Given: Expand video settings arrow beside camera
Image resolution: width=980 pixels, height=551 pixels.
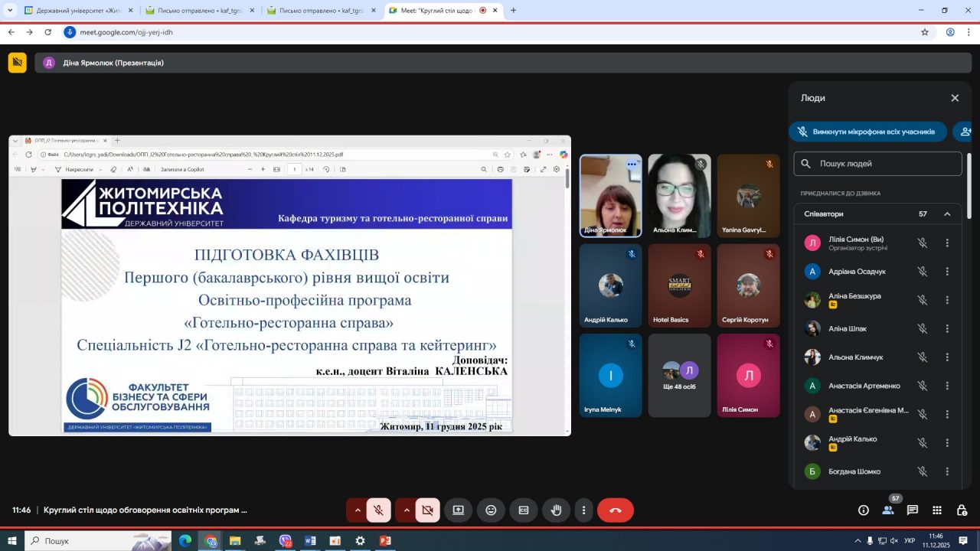Looking at the screenshot, I should point(406,510).
